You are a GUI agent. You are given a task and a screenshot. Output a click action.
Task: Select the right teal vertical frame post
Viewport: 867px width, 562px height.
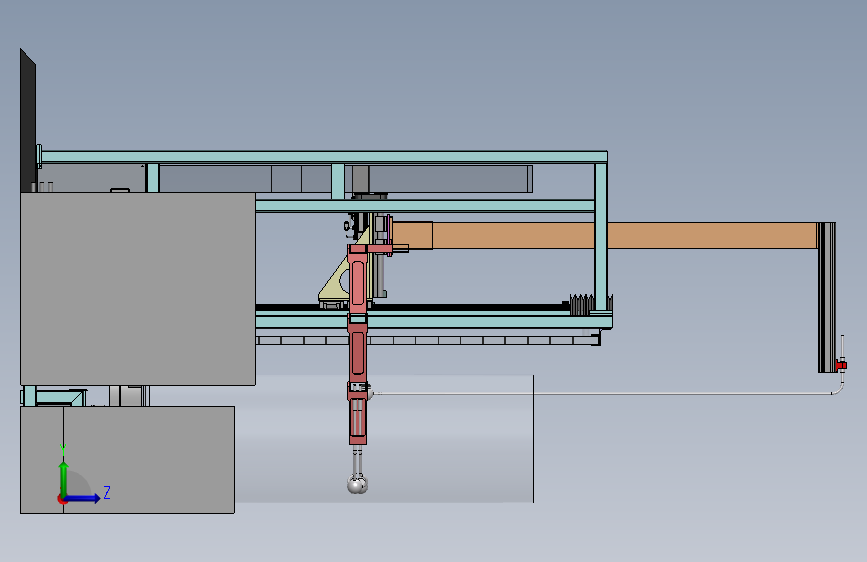(601, 235)
